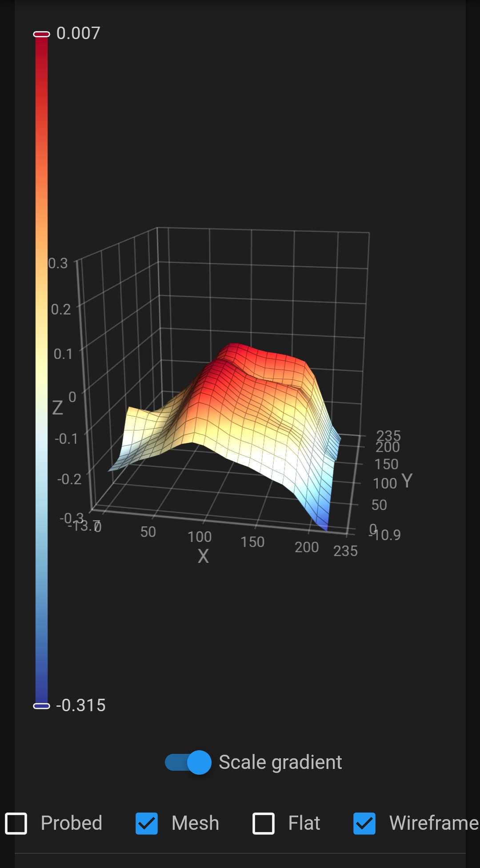Click the "Mesh" text label

pos(195,823)
